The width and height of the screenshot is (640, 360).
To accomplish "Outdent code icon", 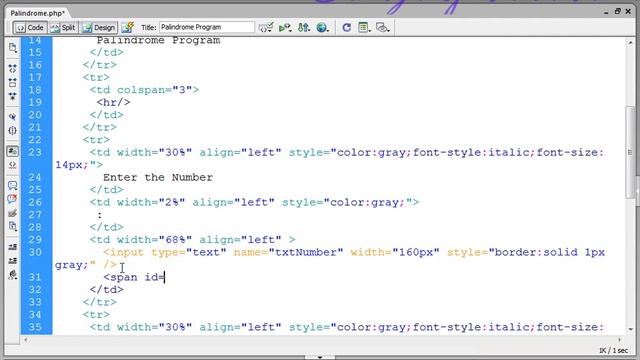I will click(13, 261).
